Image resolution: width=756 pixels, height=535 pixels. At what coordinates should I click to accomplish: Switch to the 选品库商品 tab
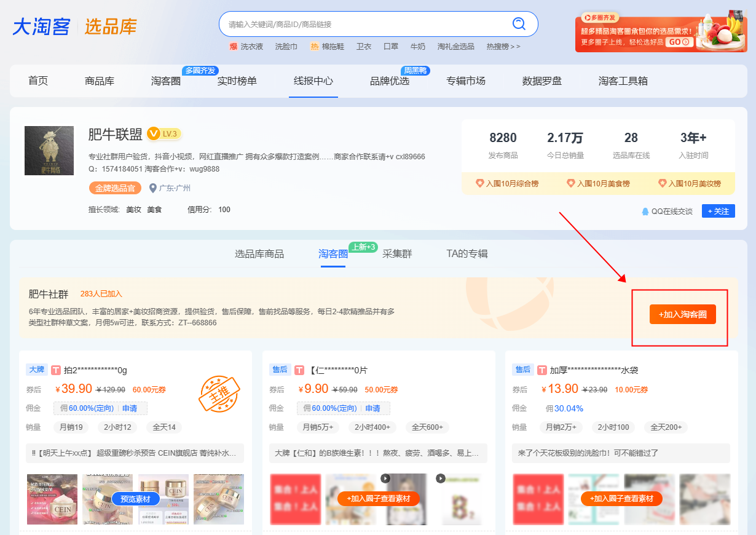pyautogui.click(x=259, y=254)
